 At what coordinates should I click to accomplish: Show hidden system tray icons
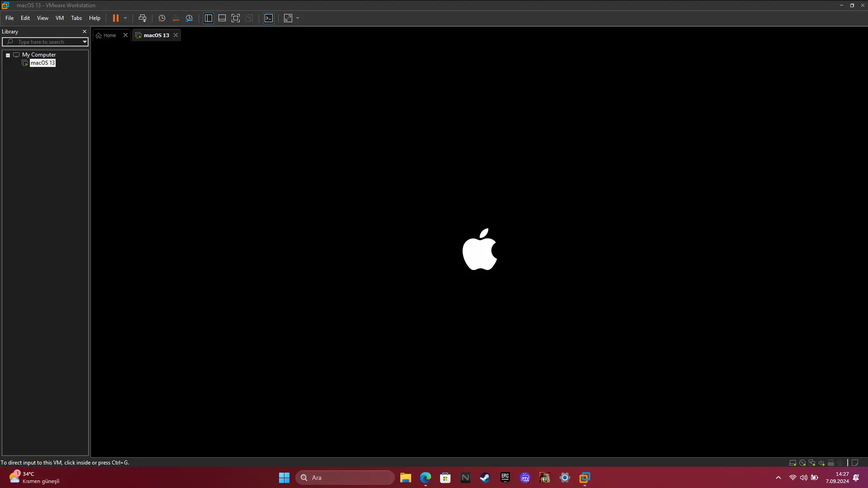pos(778,478)
